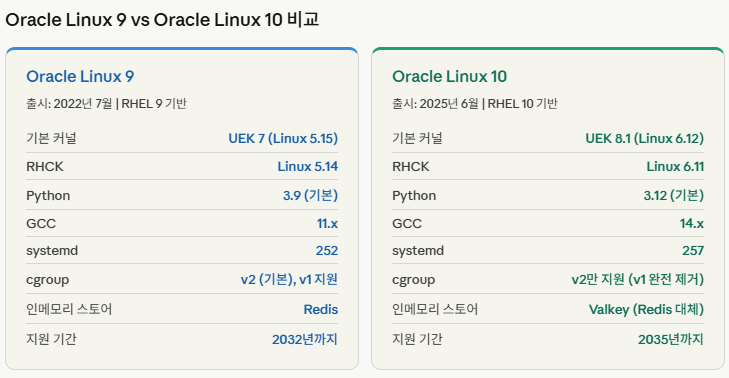Click systemd '252' value
Screen dimensions: 729x378
click(x=327, y=251)
